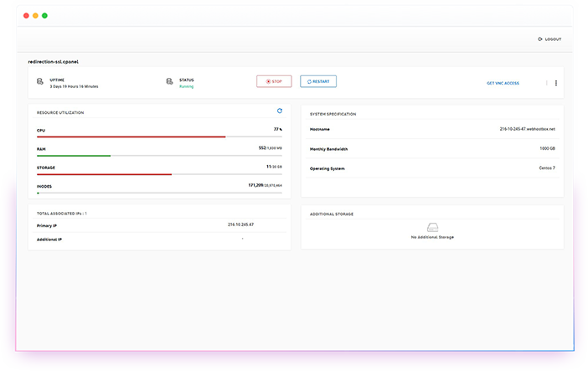Restart the server with the RESTART button
The image size is (588, 371).
coord(318,81)
